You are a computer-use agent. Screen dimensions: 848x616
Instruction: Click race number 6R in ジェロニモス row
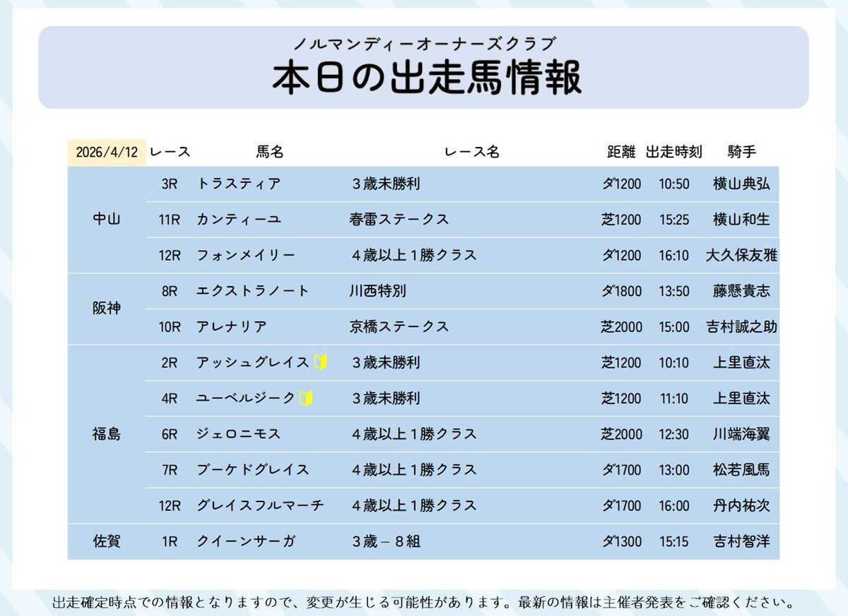pos(170,434)
